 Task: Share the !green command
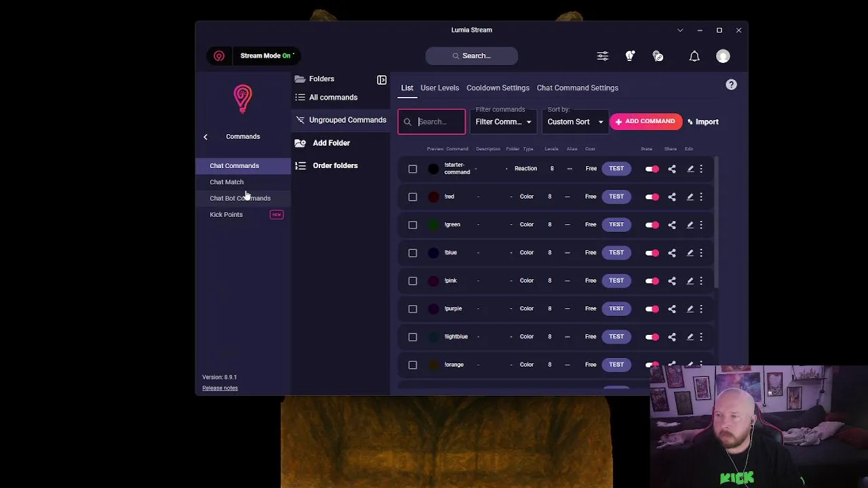(x=672, y=225)
